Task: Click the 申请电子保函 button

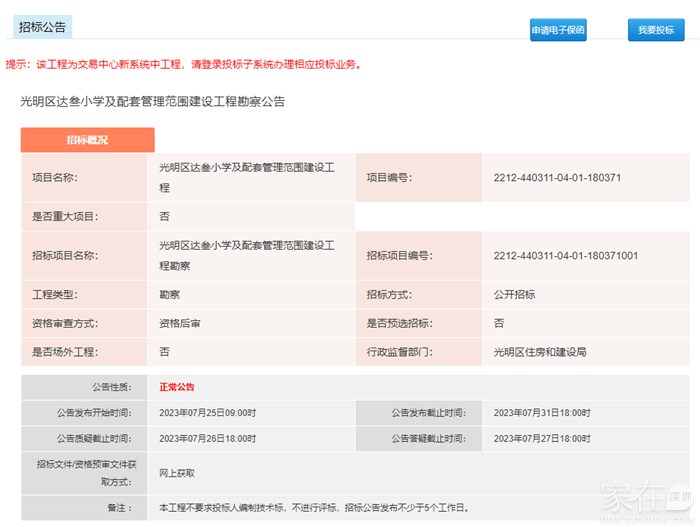Action: tap(558, 30)
